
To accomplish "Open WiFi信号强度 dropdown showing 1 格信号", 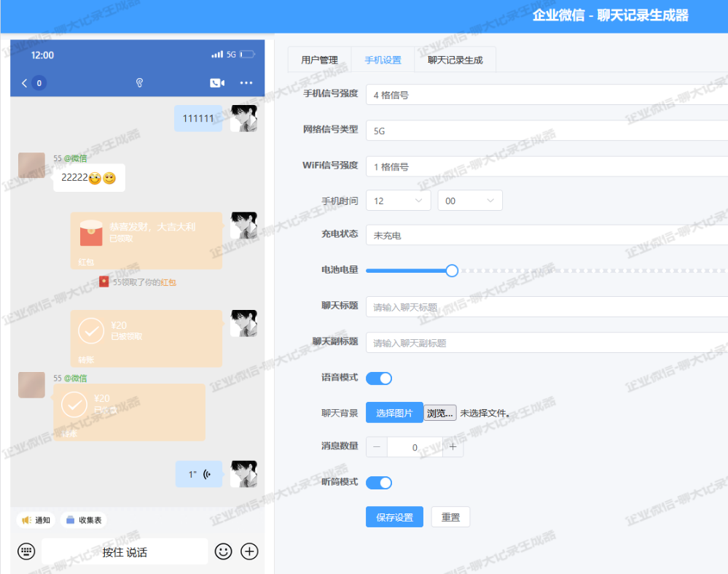I will tap(547, 166).
